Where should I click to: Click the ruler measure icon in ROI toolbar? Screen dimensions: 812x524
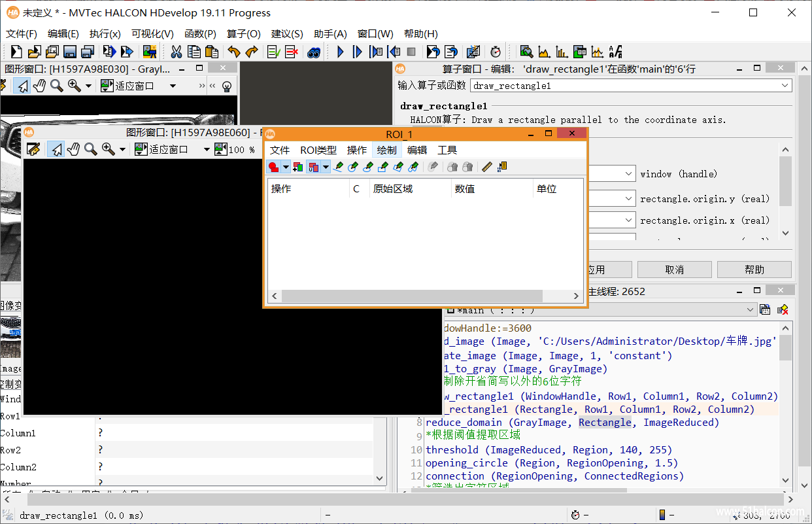point(486,167)
